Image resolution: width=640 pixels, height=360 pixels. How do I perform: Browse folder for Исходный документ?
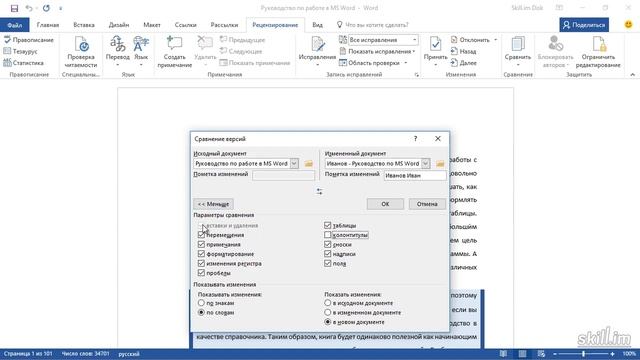click(x=309, y=164)
